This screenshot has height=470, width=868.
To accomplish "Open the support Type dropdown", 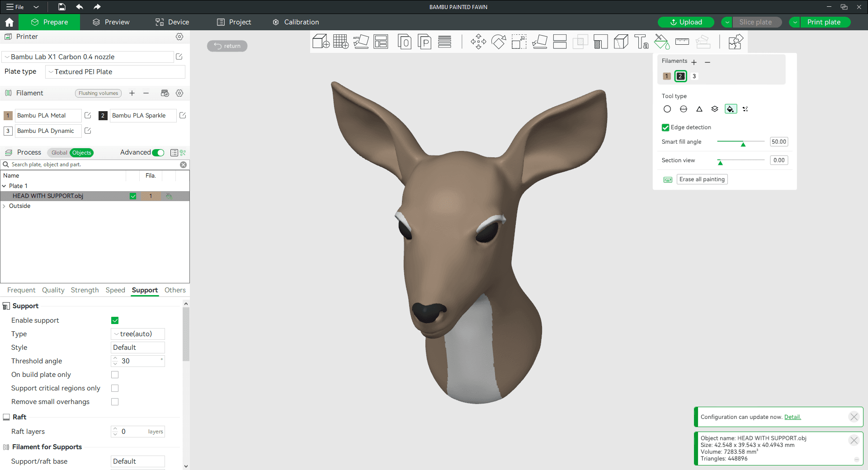I will (138, 334).
